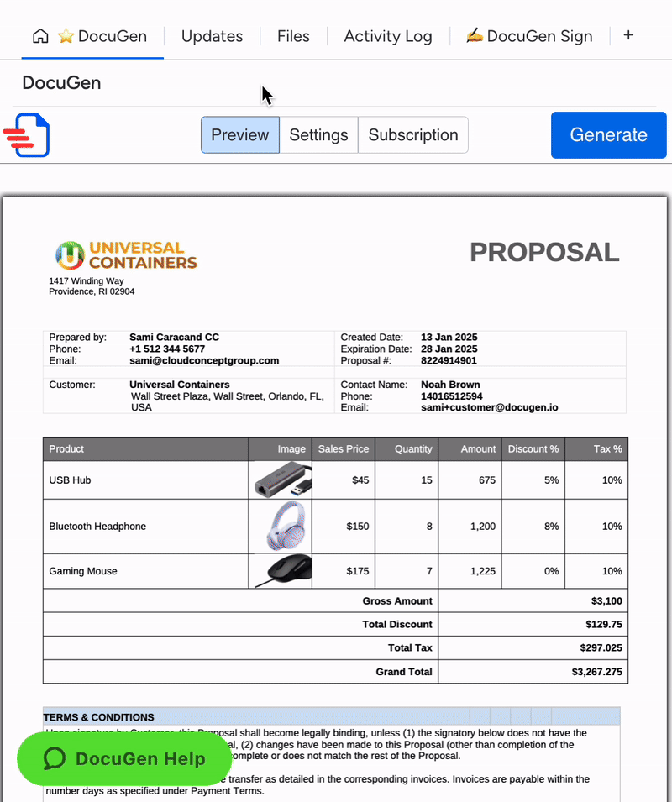This screenshot has width=672, height=802.
Task: Click contact name Noah Brown
Action: pyautogui.click(x=450, y=385)
